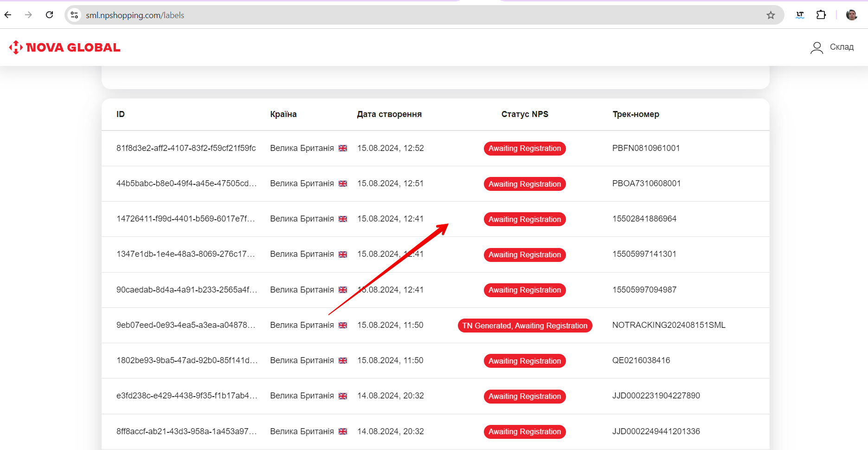Click Awaiting Registration badge for PBFN0810961001
Image resolution: width=868 pixels, height=450 pixels.
525,149
